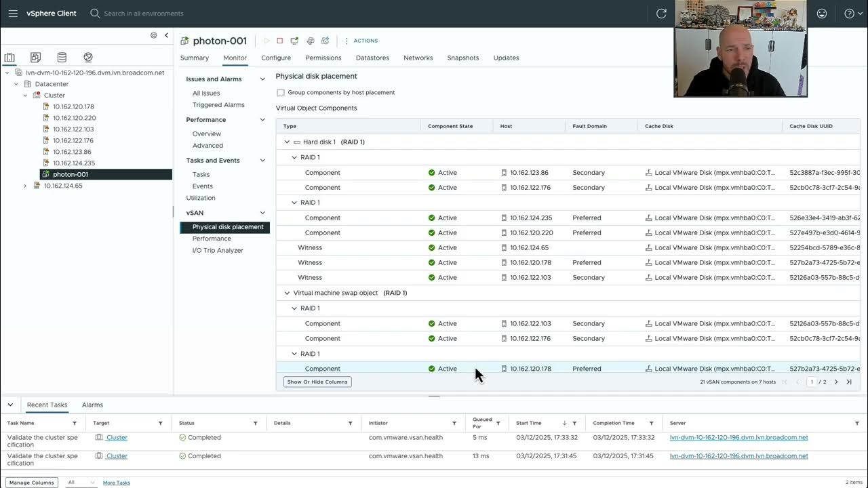
Task: Select the Hosts and Clusters inventory icon
Action: pyautogui.click(x=9, y=58)
